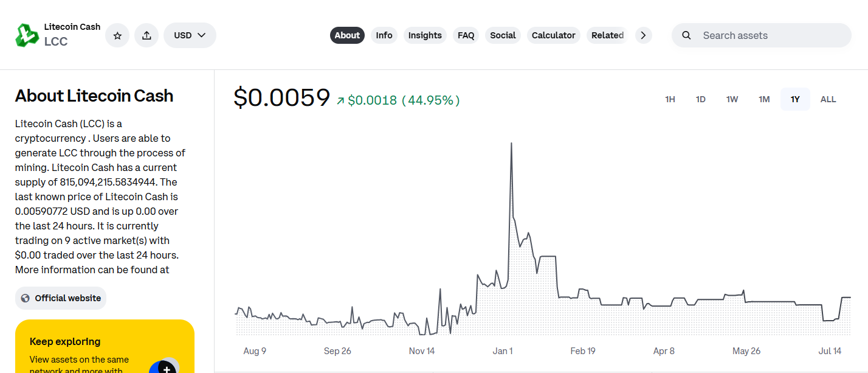Image resolution: width=868 pixels, height=373 pixels.
Task: Show more tabs with right chevron
Action: click(644, 35)
